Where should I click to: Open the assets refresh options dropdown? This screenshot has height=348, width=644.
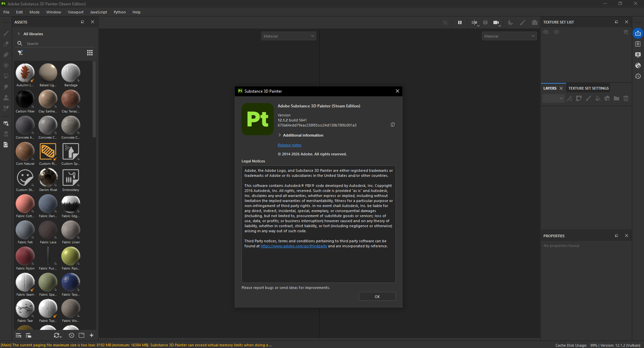pyautogui.click(x=58, y=335)
